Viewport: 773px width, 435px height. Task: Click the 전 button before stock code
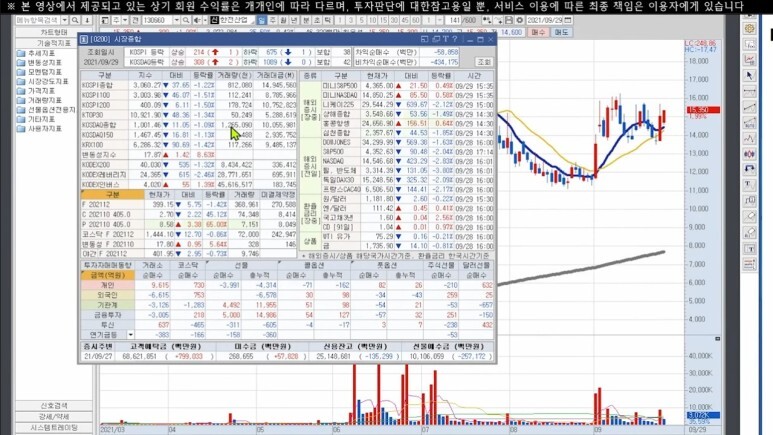point(135,20)
